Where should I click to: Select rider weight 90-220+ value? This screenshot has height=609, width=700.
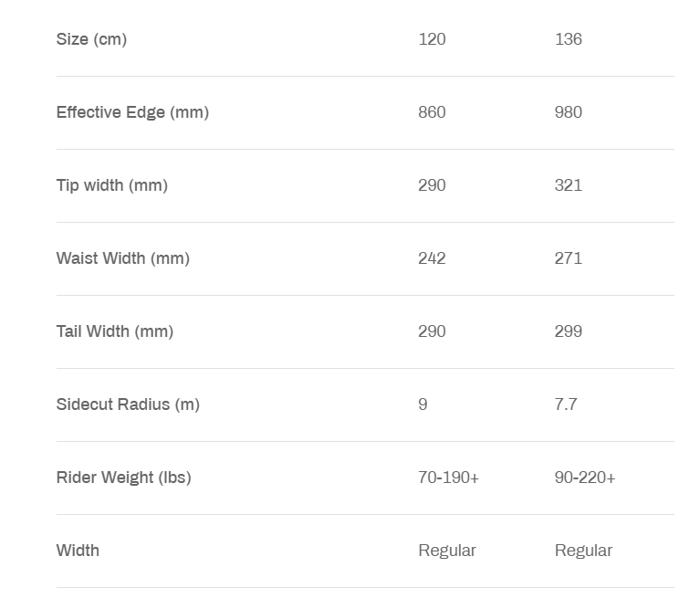585,478
